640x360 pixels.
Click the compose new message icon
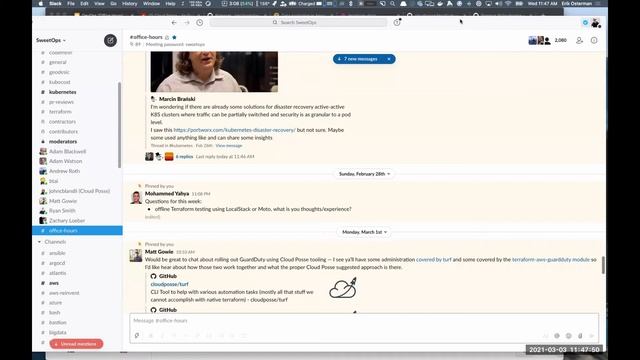coord(110,40)
